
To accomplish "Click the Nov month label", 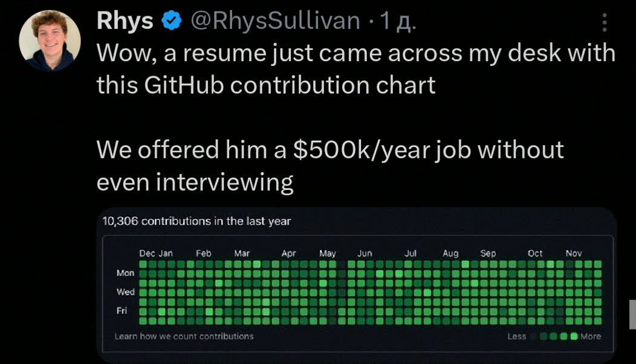I will (x=574, y=253).
